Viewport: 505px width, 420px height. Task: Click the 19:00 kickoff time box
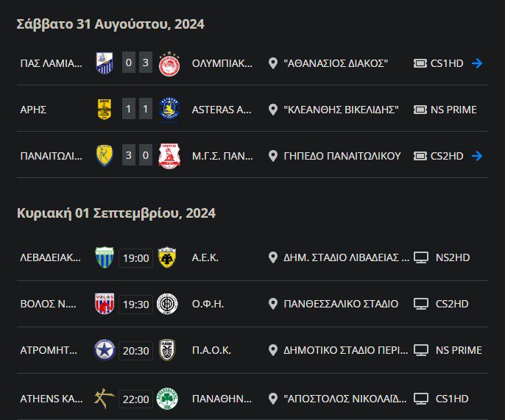click(135, 258)
